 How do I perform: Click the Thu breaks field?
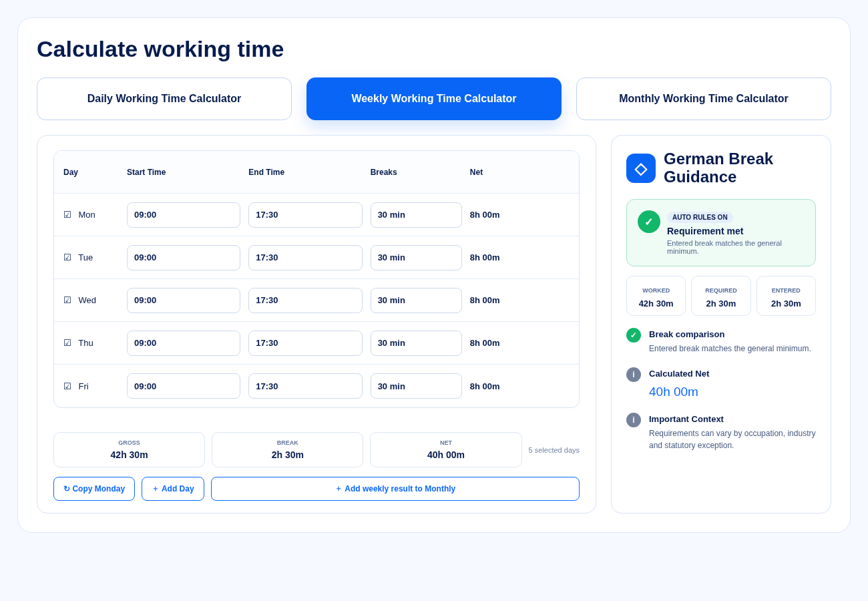pos(416,343)
